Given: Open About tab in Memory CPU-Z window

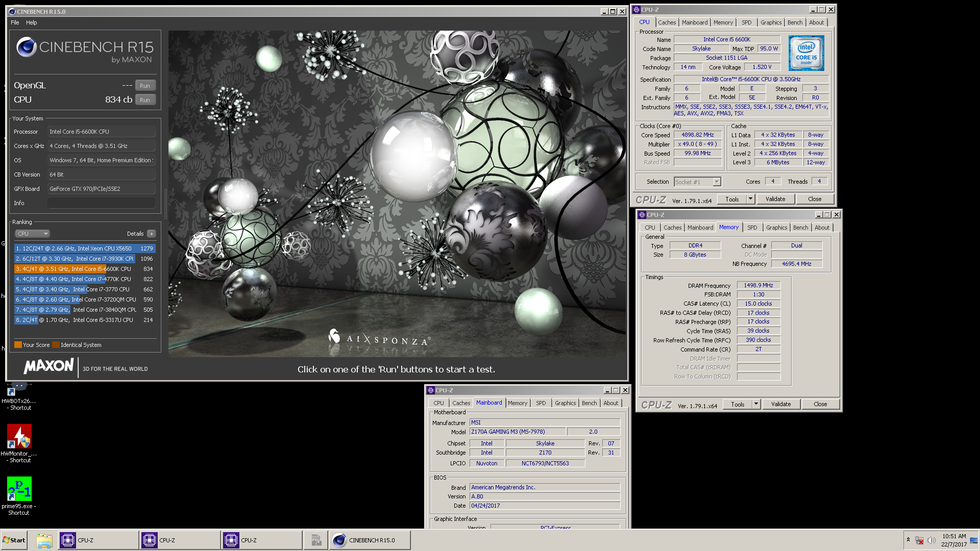Looking at the screenshot, I should click(822, 228).
